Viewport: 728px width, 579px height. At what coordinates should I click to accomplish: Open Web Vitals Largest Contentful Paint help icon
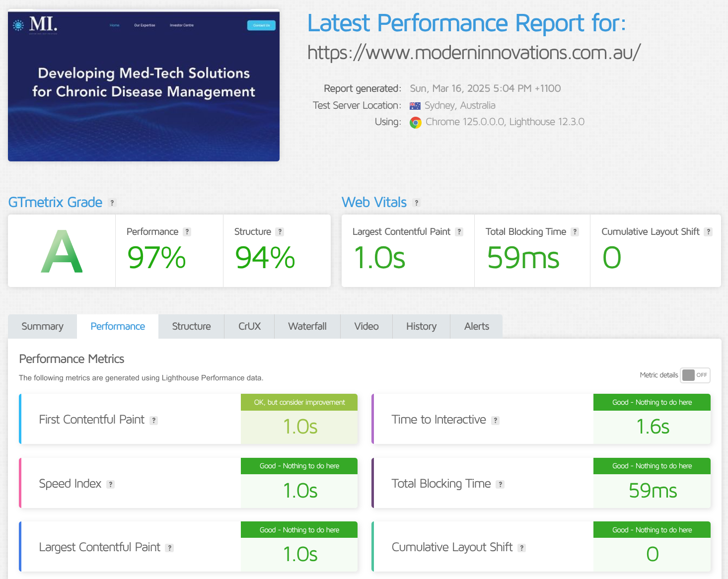459,232
